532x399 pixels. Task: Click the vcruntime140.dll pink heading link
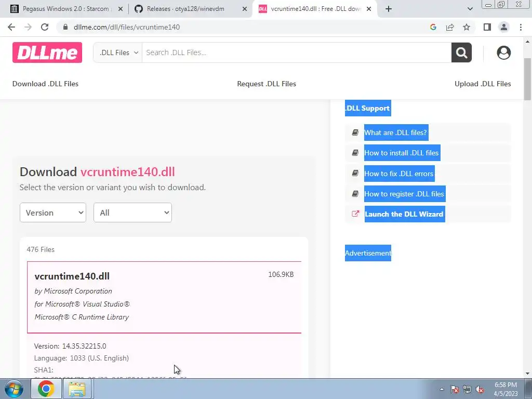128,172
